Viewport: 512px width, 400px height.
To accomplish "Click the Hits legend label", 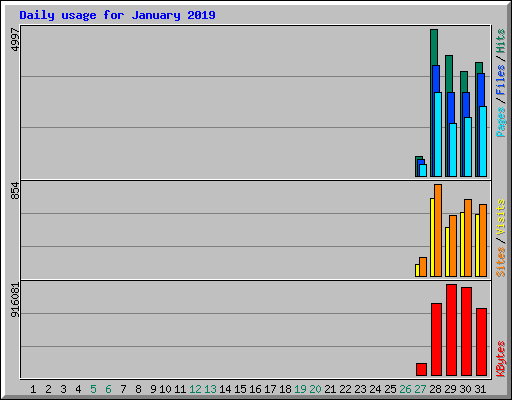I will coord(501,41).
